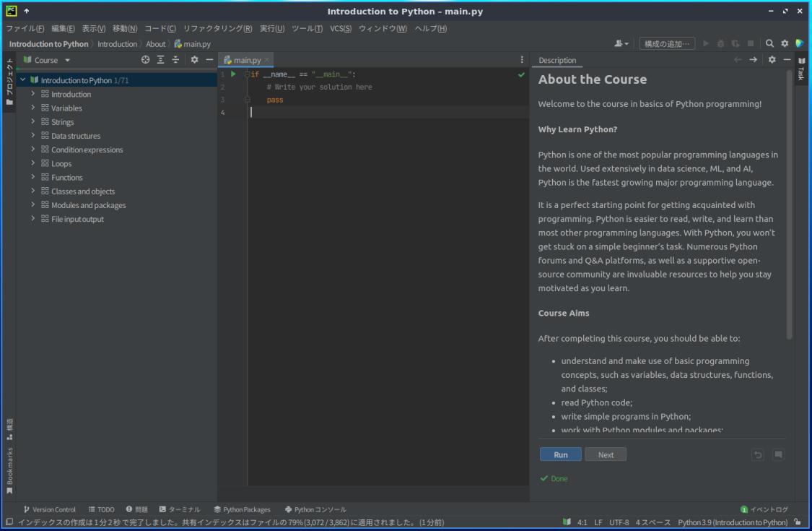Hide the Description panel minus icon
This screenshot has width=812, height=531.
(x=787, y=60)
